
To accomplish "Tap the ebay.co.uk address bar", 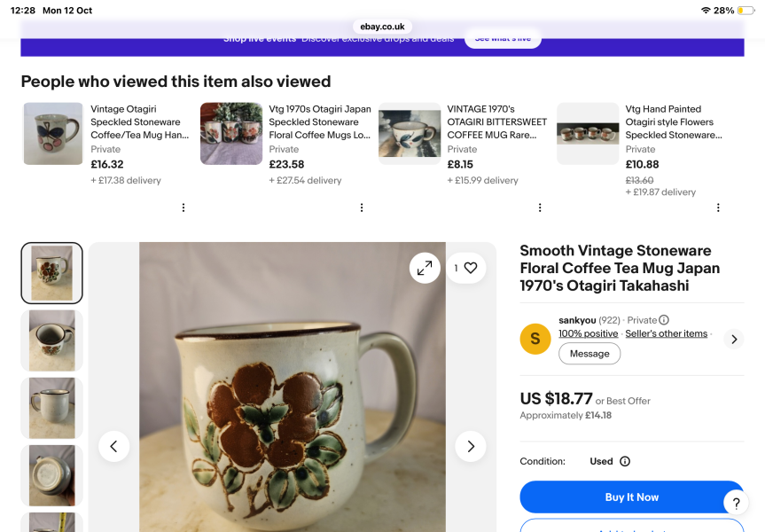I will (x=382, y=27).
